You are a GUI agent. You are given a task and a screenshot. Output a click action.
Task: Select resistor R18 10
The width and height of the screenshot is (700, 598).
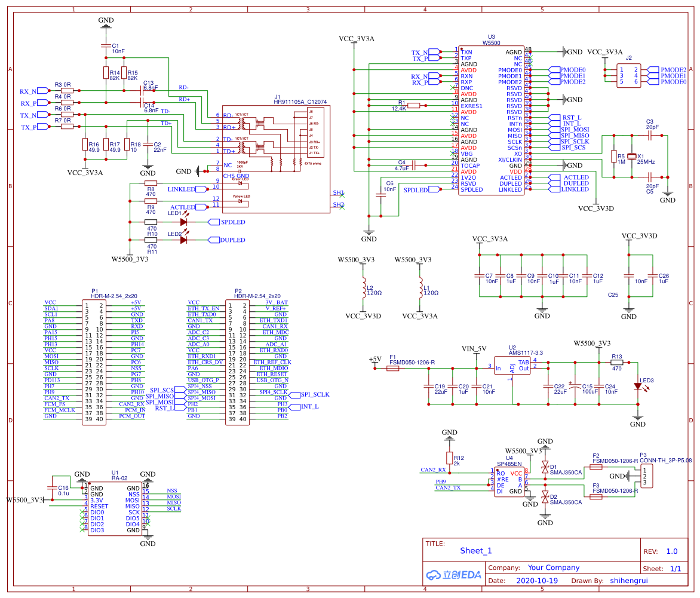127,144
